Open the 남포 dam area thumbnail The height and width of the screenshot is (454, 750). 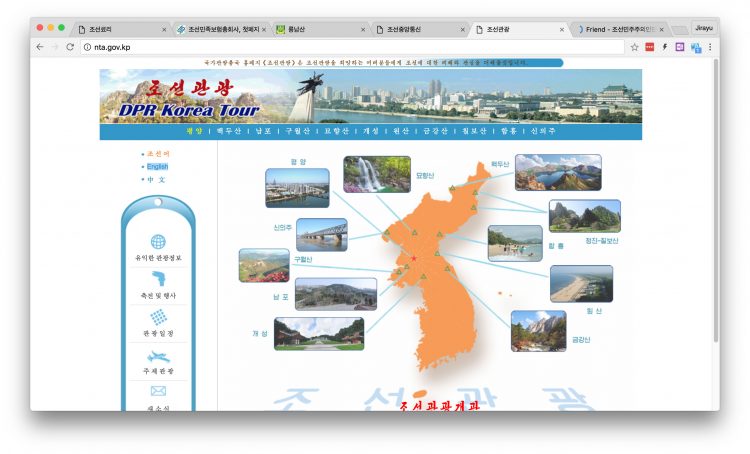click(336, 294)
